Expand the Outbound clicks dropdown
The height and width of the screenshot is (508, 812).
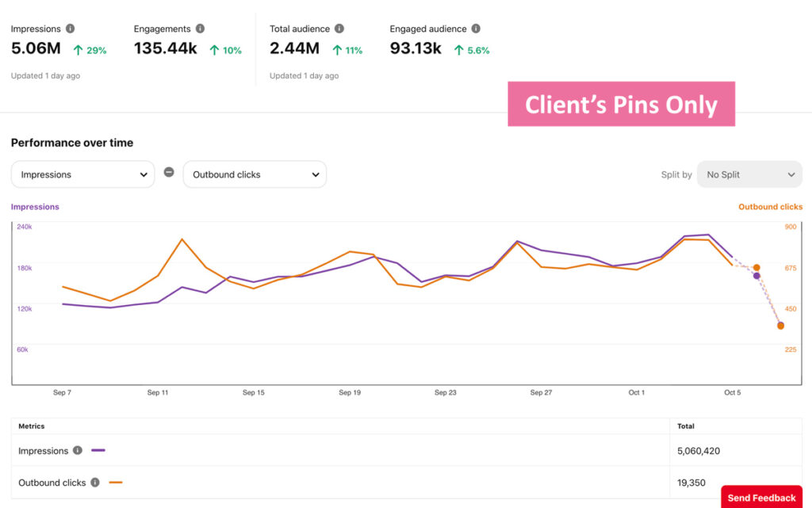pos(255,174)
